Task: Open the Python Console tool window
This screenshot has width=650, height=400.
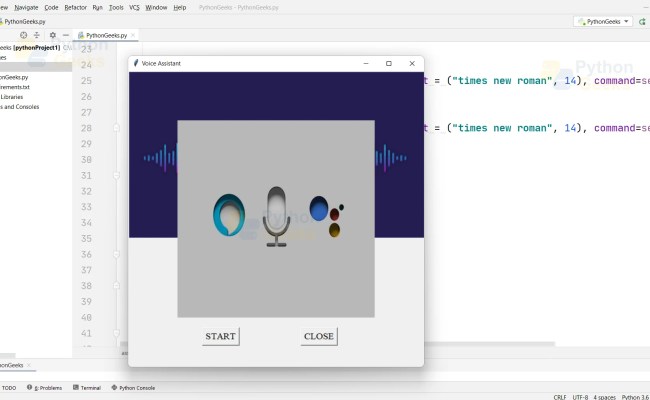Action: point(133,388)
